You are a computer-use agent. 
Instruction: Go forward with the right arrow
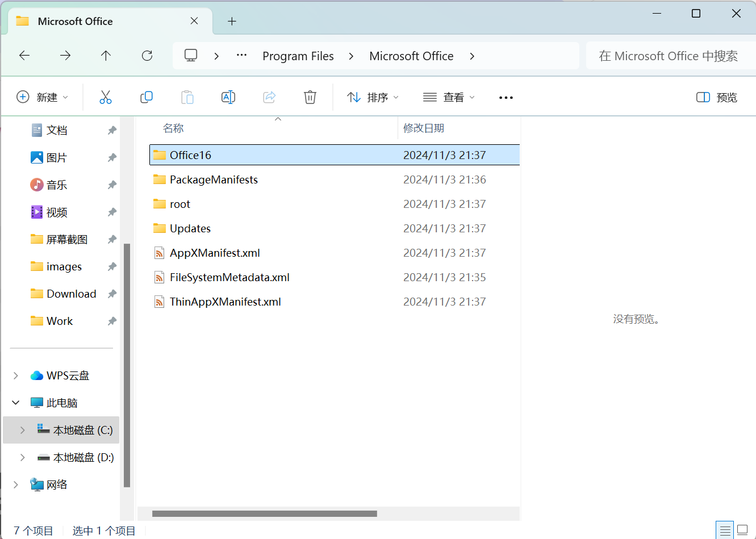point(65,56)
